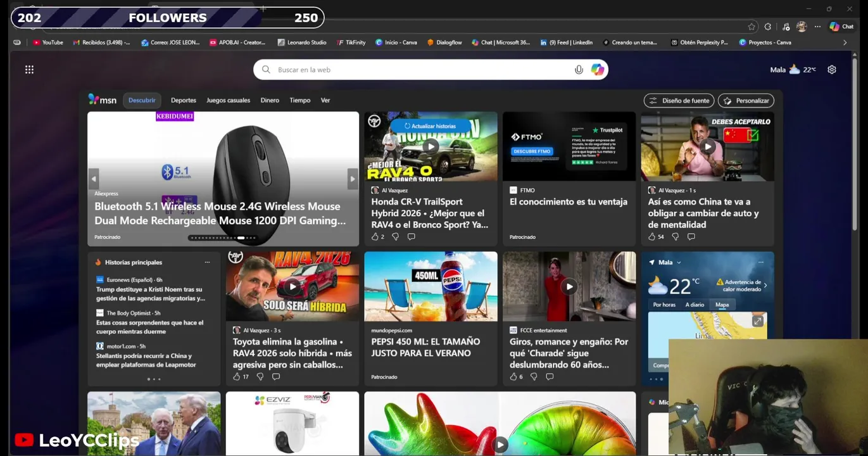Click the browser profile avatar
868x456 pixels.
[802, 27]
